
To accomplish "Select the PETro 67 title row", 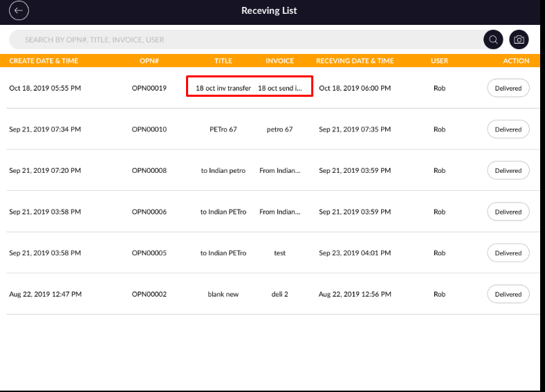I will pyautogui.click(x=223, y=129).
